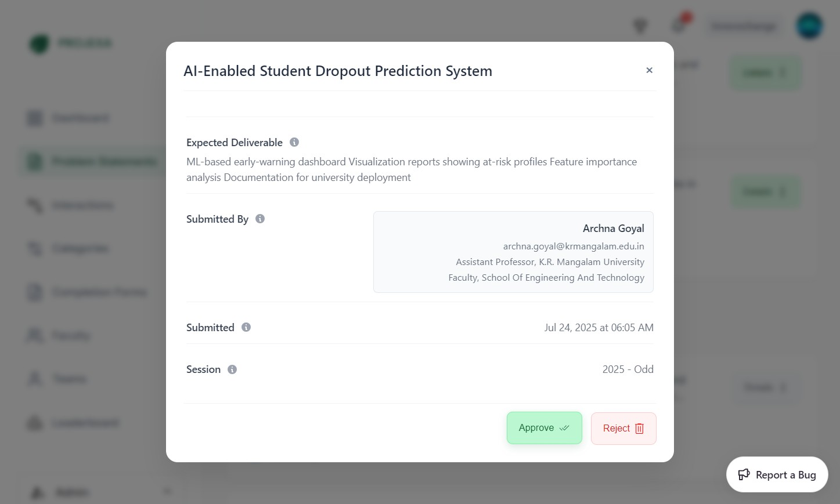The height and width of the screenshot is (504, 840).
Task: Select the Teams sidebar icon
Action: (35, 379)
